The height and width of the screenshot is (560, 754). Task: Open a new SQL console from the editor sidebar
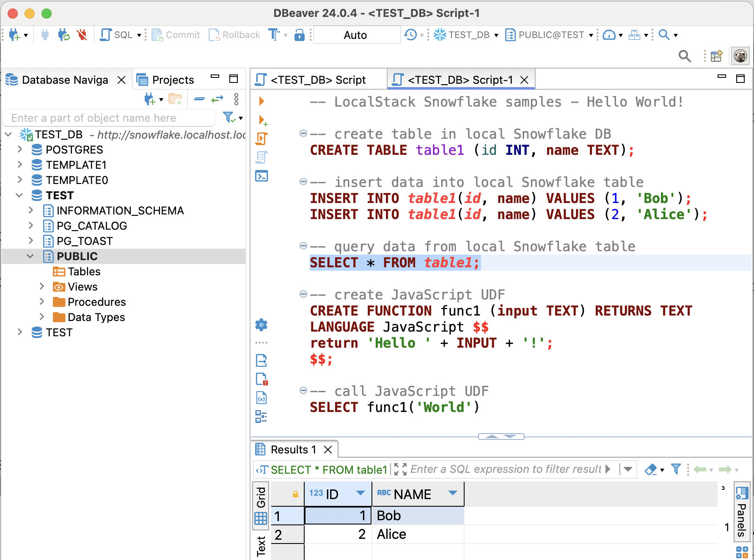click(261, 176)
